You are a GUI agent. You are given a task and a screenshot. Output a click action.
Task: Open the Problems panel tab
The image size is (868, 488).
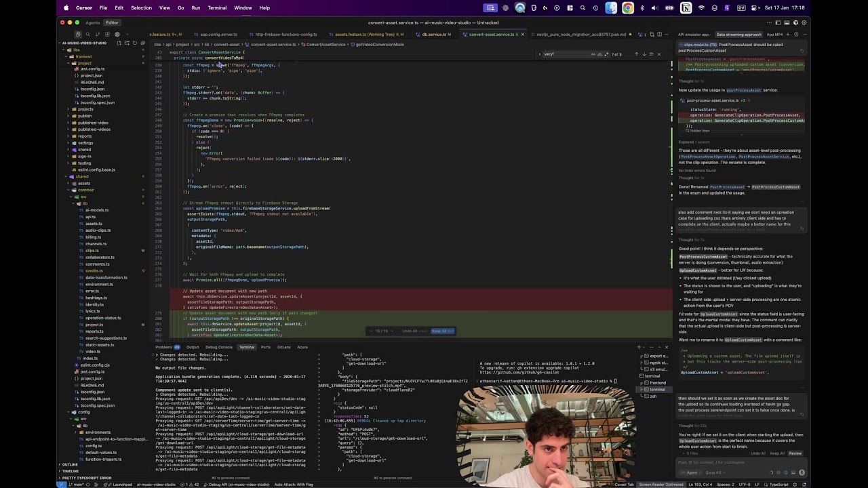pyautogui.click(x=167, y=347)
